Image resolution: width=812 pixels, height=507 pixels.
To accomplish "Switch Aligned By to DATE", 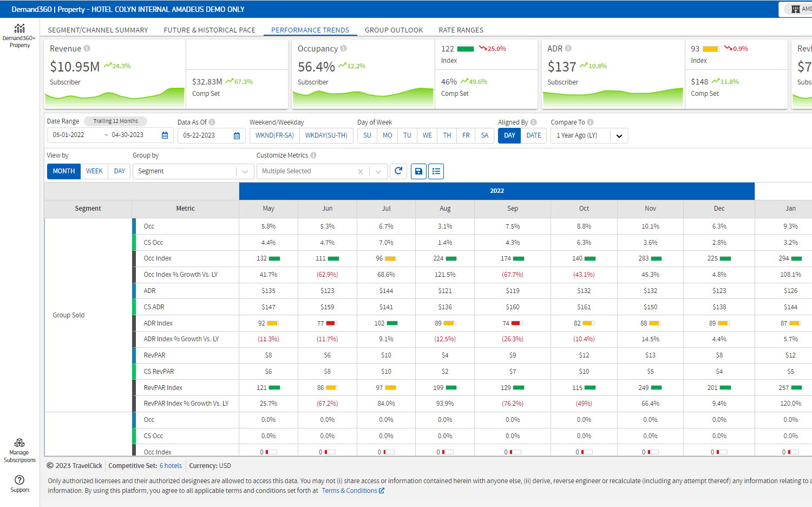I will [533, 135].
